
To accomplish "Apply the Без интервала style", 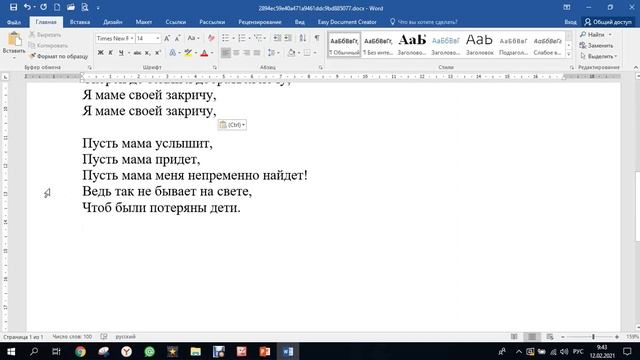I will [x=378, y=44].
